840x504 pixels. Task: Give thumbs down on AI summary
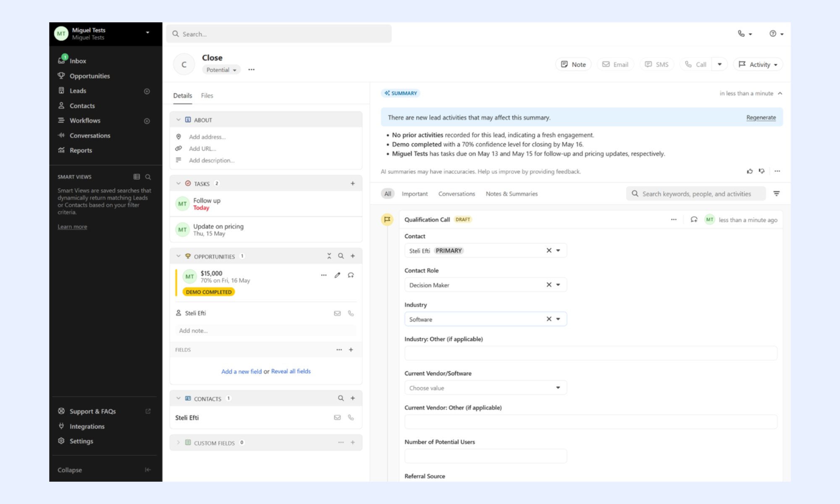click(x=761, y=171)
